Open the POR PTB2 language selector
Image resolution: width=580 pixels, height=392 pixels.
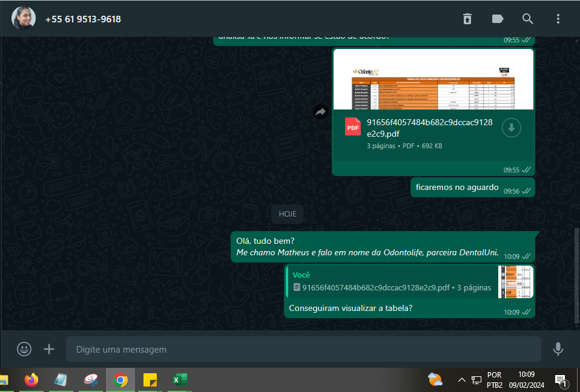[494, 380]
